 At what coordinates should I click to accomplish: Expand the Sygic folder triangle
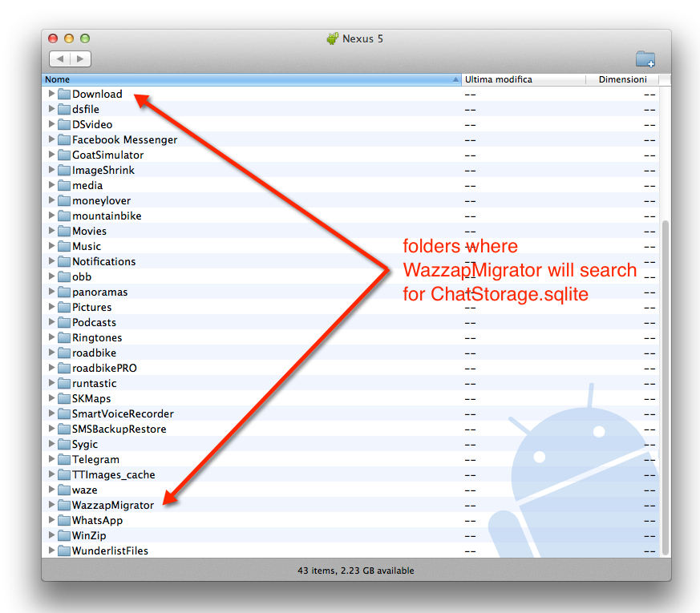pos(51,443)
